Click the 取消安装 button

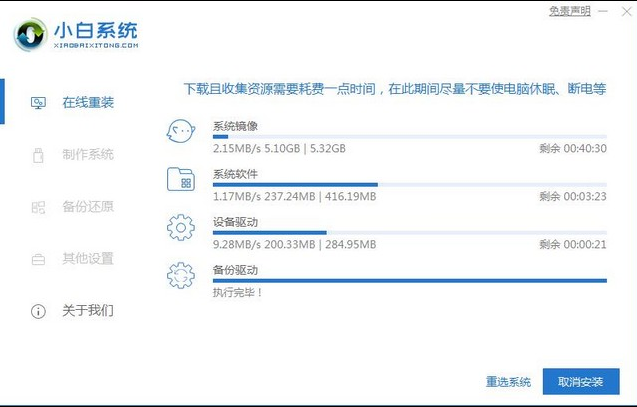tap(580, 382)
